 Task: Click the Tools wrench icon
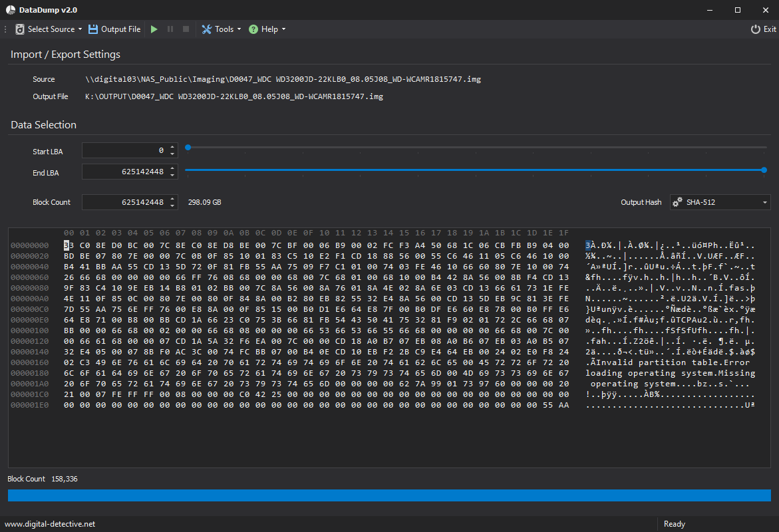point(207,29)
